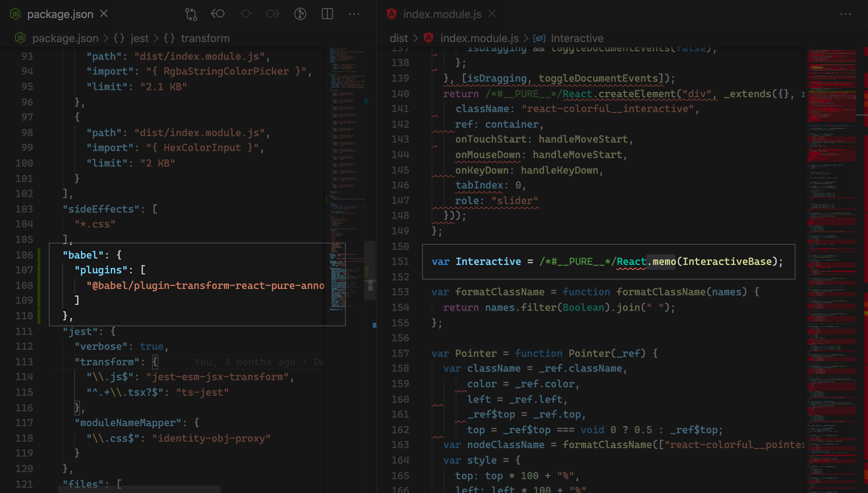The height and width of the screenshot is (493, 868).
Task: Select the package.json file breadcrumb
Action: tap(65, 38)
